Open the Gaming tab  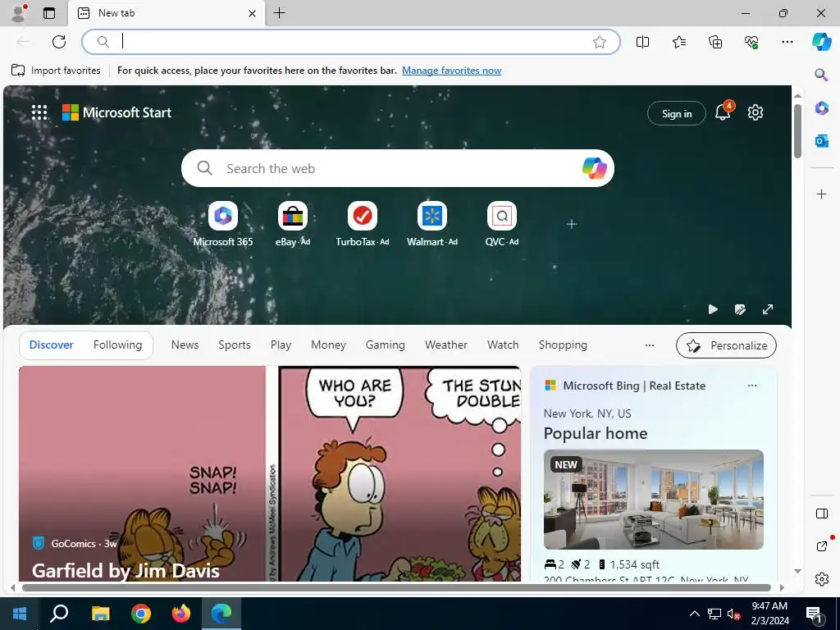point(386,345)
